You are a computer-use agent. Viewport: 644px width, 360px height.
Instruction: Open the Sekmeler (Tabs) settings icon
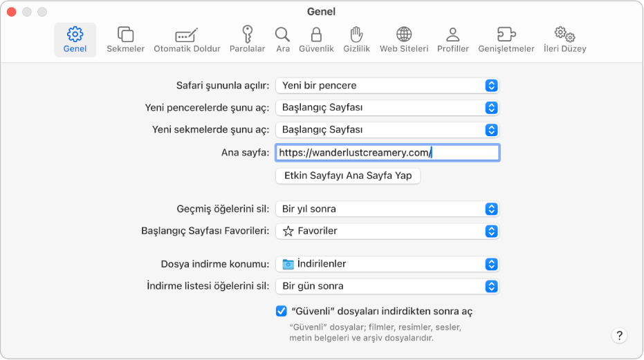tap(125, 39)
